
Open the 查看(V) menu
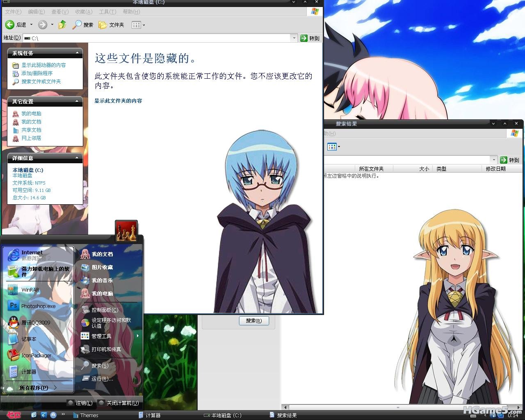60,12
